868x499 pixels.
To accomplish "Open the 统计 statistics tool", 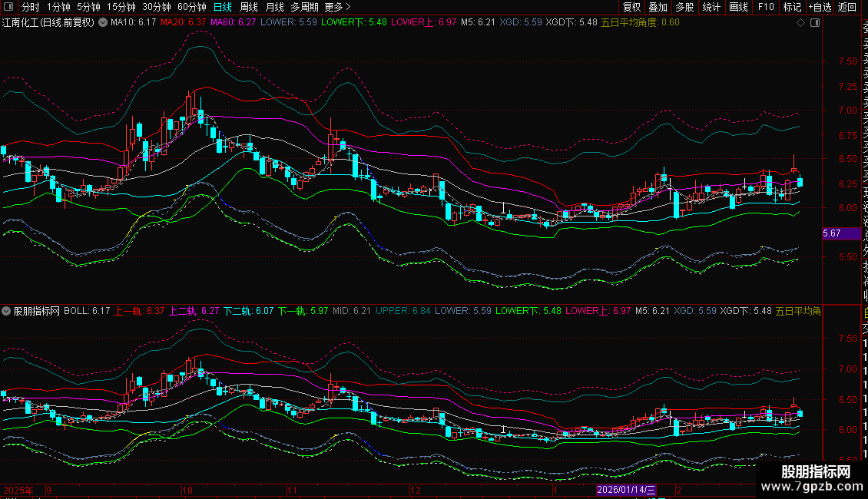I will (x=711, y=7).
